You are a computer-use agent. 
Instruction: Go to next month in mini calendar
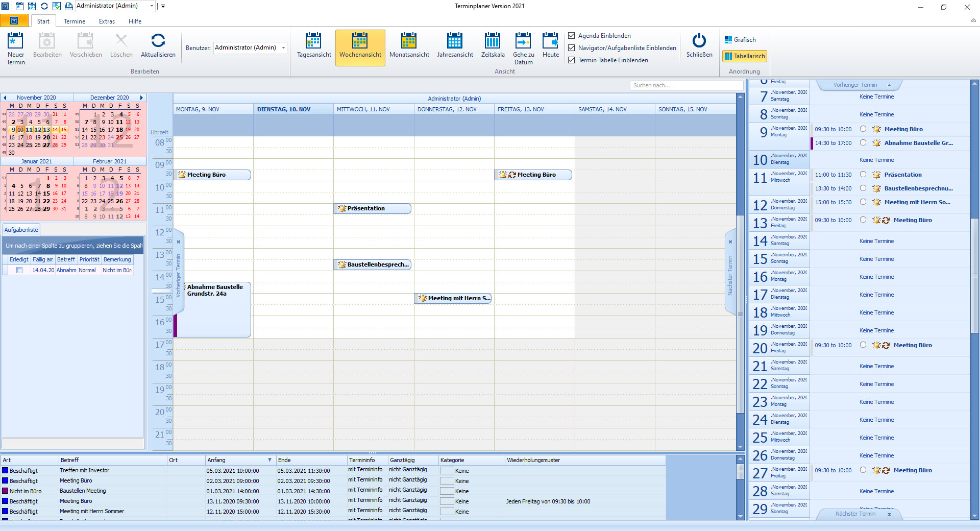click(x=142, y=98)
